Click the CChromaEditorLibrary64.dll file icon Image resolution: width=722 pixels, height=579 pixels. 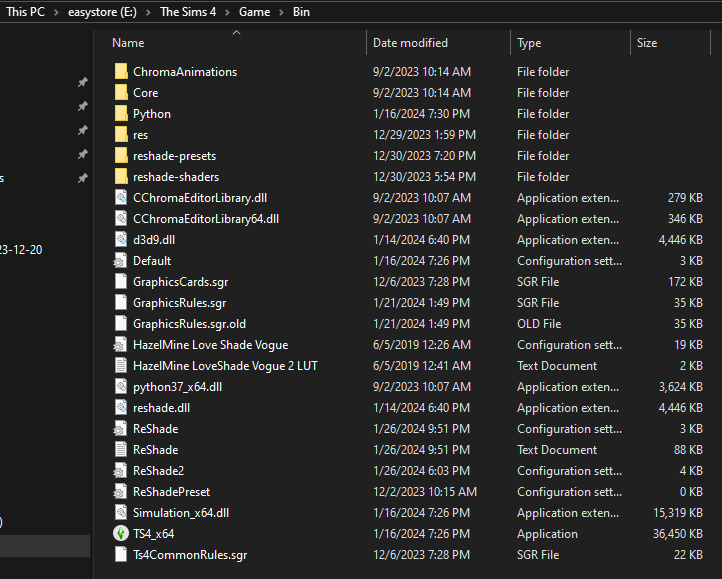tap(121, 219)
